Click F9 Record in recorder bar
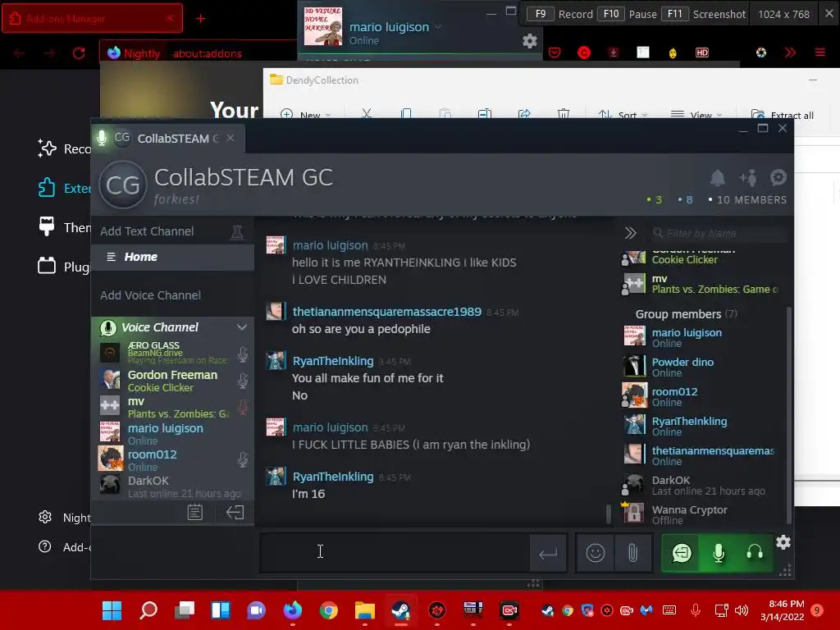Image resolution: width=840 pixels, height=630 pixels. pos(560,14)
